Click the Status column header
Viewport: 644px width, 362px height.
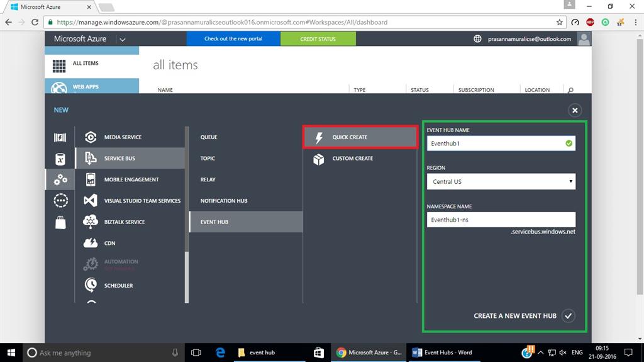pos(419,90)
